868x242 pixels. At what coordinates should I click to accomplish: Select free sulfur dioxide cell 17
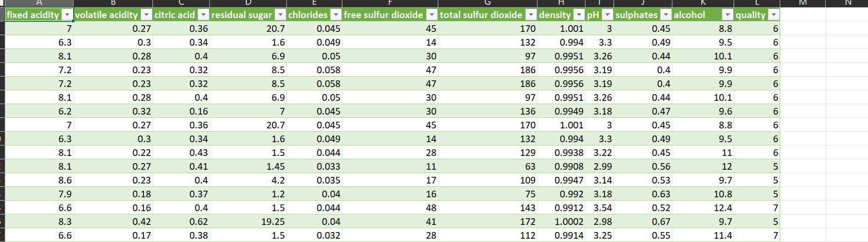point(390,180)
